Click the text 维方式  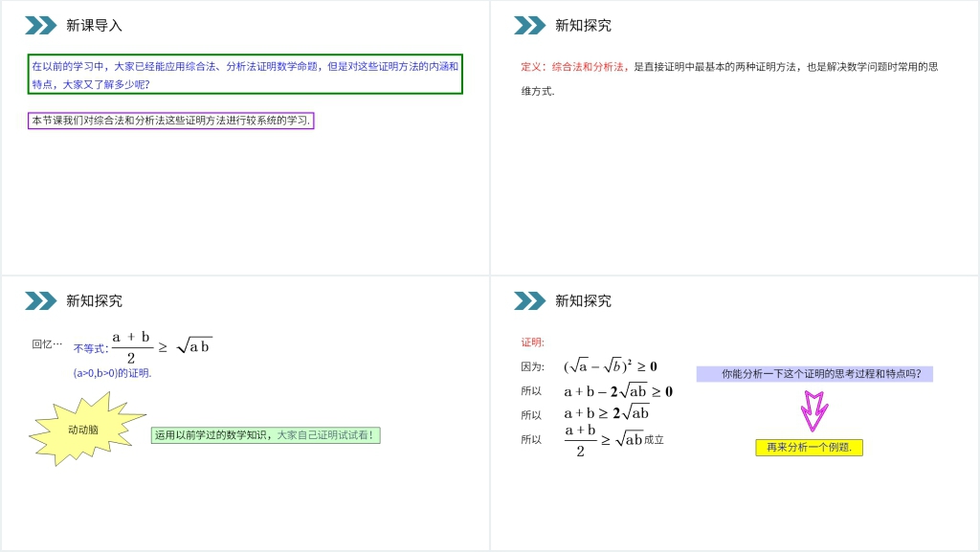pos(538,91)
